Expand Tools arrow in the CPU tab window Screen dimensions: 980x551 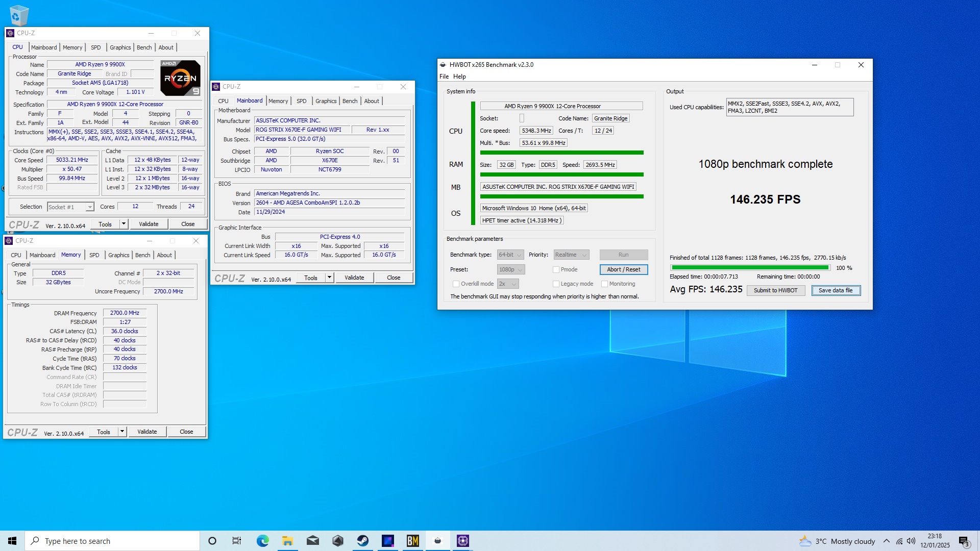tap(124, 224)
